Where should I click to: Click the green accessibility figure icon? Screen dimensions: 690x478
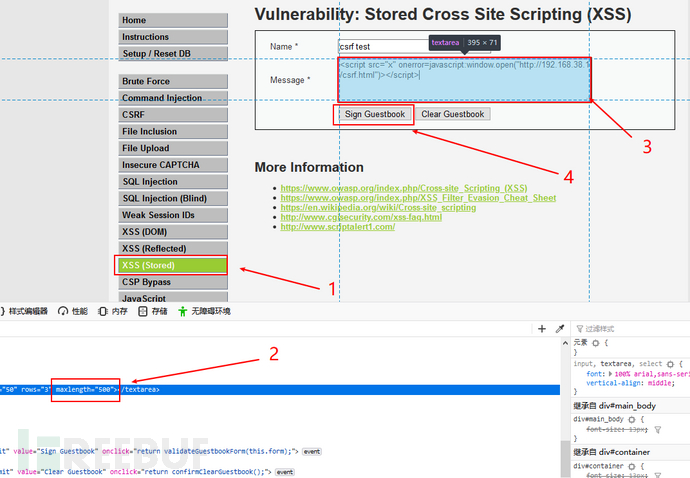point(183,312)
